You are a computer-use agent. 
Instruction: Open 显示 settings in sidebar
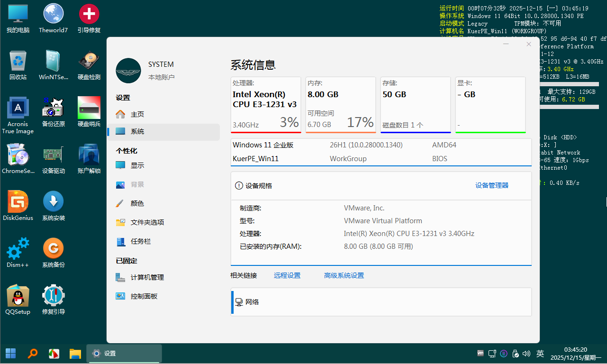point(137,165)
